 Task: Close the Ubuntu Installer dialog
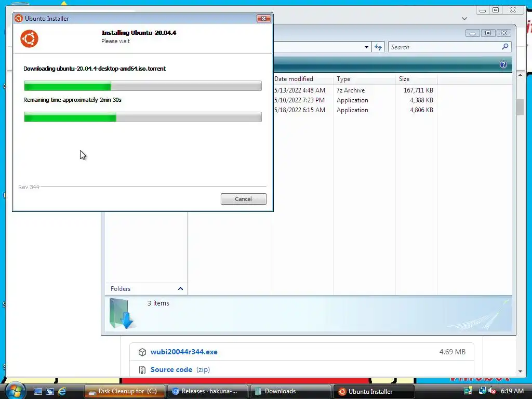coord(263,18)
